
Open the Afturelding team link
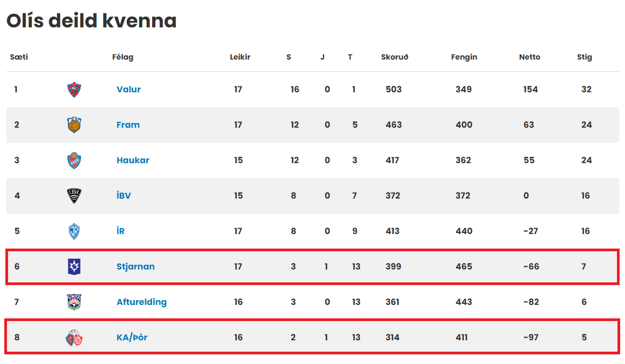pos(141,302)
